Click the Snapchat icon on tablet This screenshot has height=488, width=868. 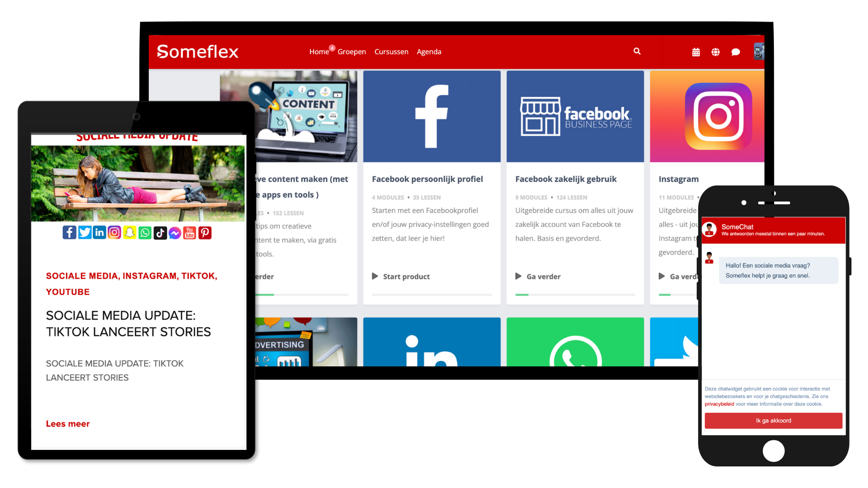130,233
